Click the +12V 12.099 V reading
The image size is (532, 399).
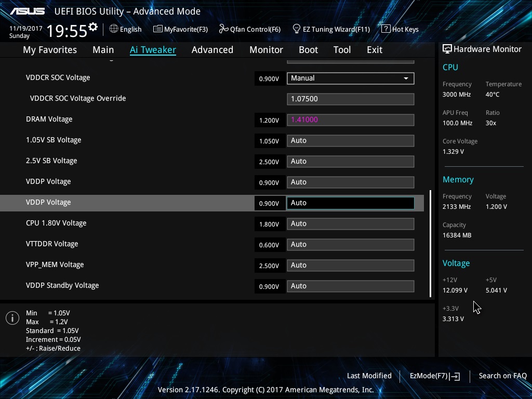455,290
